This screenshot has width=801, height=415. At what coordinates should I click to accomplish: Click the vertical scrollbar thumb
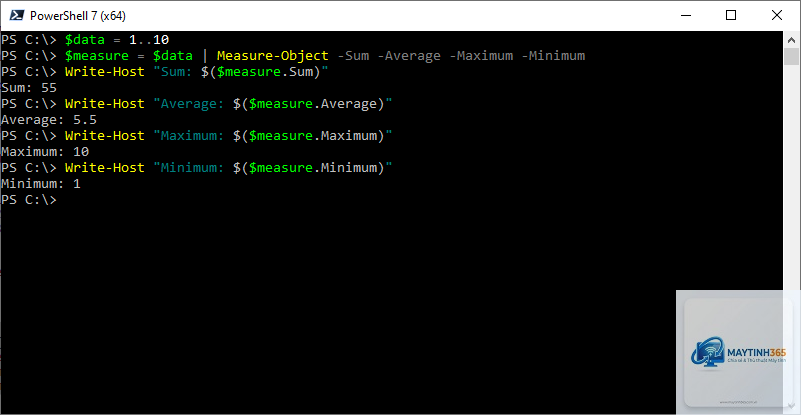point(792,56)
